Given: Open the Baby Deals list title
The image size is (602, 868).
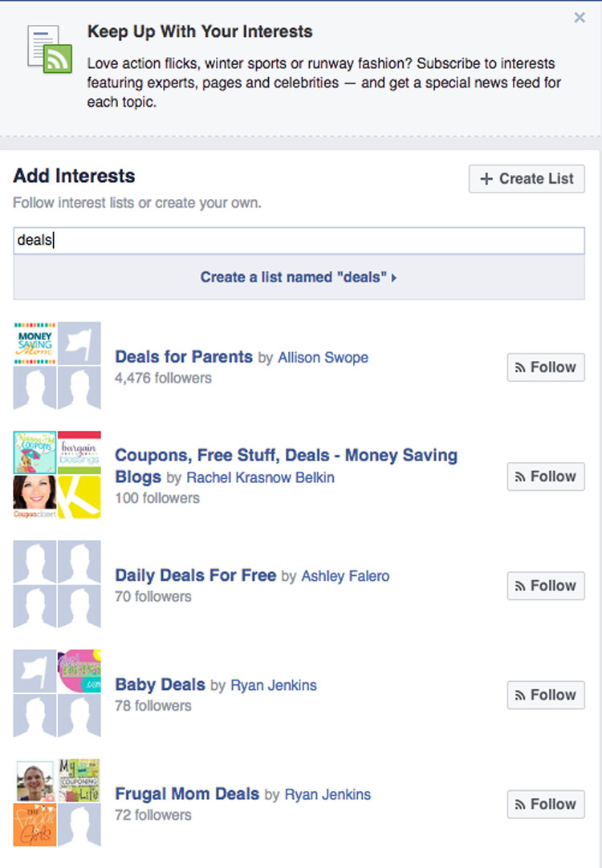Looking at the screenshot, I should (x=160, y=684).
